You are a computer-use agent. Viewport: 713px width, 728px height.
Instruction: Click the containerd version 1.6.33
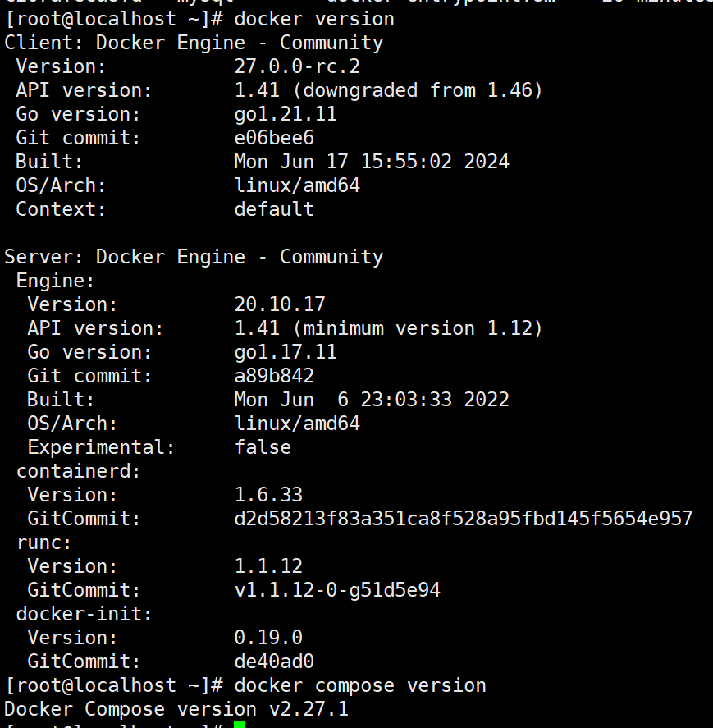pyautogui.click(x=268, y=495)
